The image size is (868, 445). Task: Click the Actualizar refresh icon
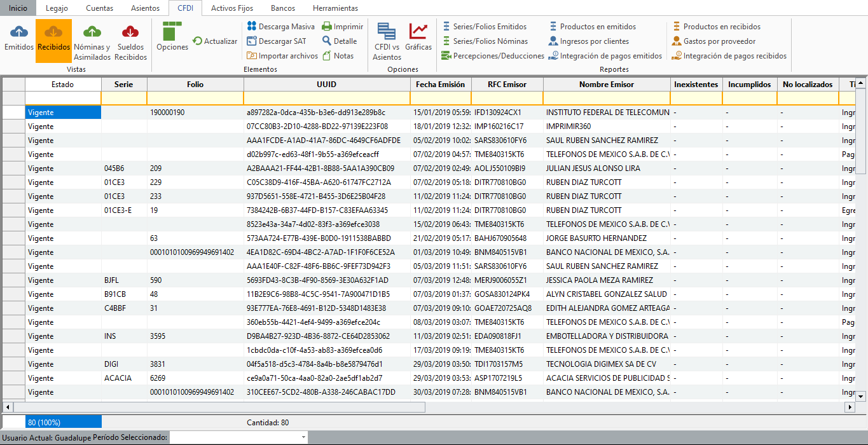pyautogui.click(x=198, y=41)
